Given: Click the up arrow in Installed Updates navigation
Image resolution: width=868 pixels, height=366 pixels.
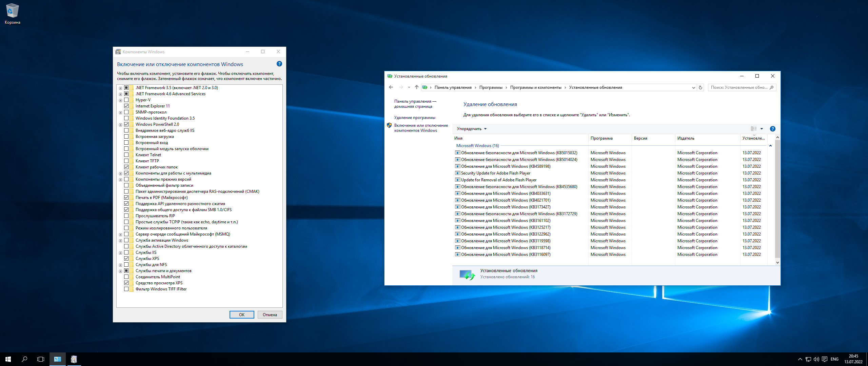Looking at the screenshot, I should (x=417, y=87).
